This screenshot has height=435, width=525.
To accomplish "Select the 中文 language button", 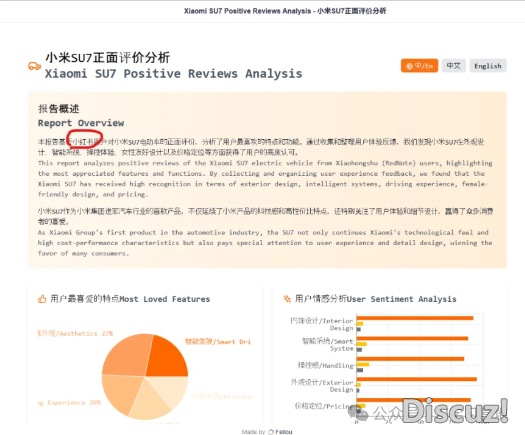I will 454,66.
